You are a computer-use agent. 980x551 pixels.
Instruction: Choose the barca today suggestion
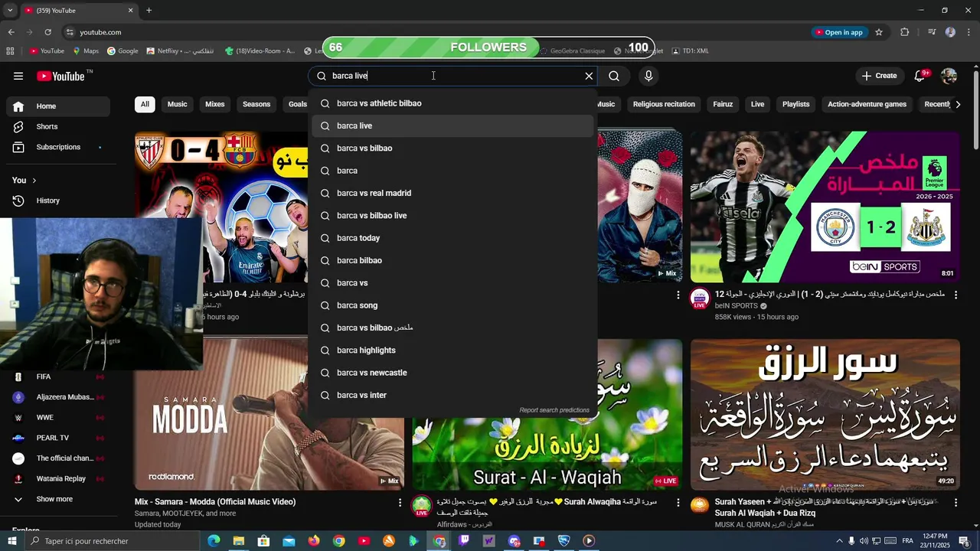[452, 238]
